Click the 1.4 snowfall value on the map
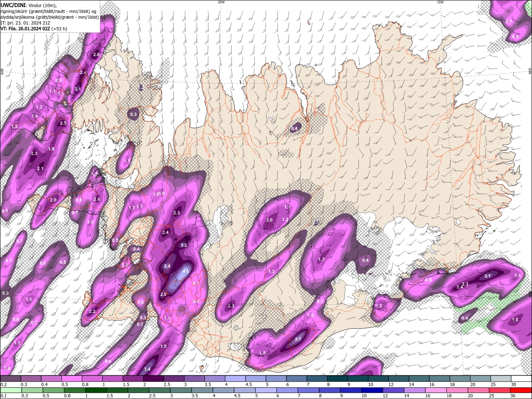 pos(518,276)
